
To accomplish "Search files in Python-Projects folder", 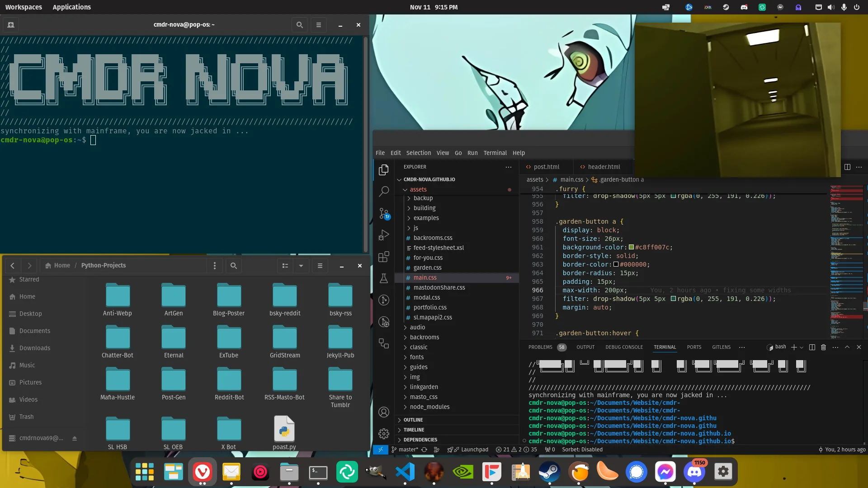I will click(x=234, y=266).
